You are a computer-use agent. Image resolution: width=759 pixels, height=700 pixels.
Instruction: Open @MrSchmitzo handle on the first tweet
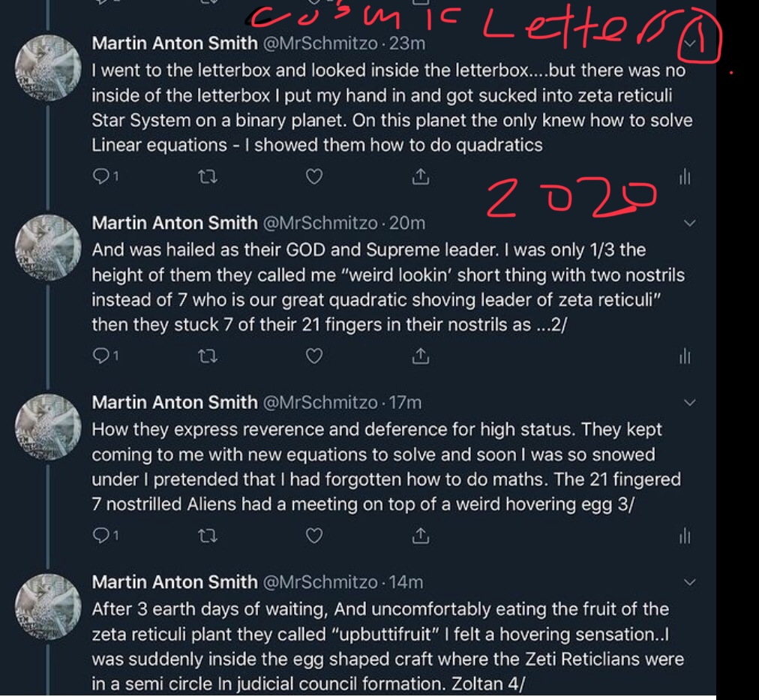[320, 44]
